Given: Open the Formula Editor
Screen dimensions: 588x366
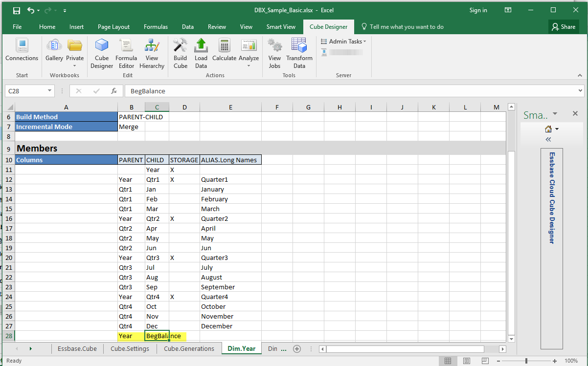Looking at the screenshot, I should pyautogui.click(x=126, y=53).
